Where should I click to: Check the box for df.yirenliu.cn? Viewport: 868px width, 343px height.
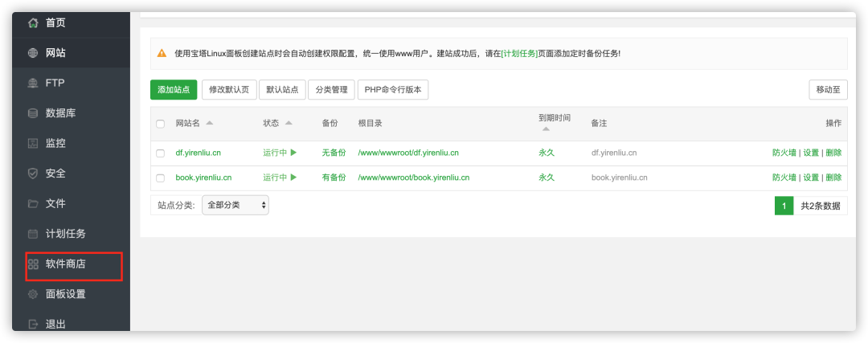(x=161, y=153)
